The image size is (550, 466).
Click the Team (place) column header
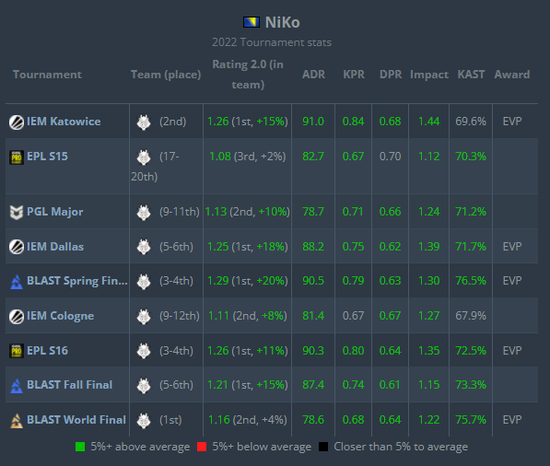[x=166, y=75]
